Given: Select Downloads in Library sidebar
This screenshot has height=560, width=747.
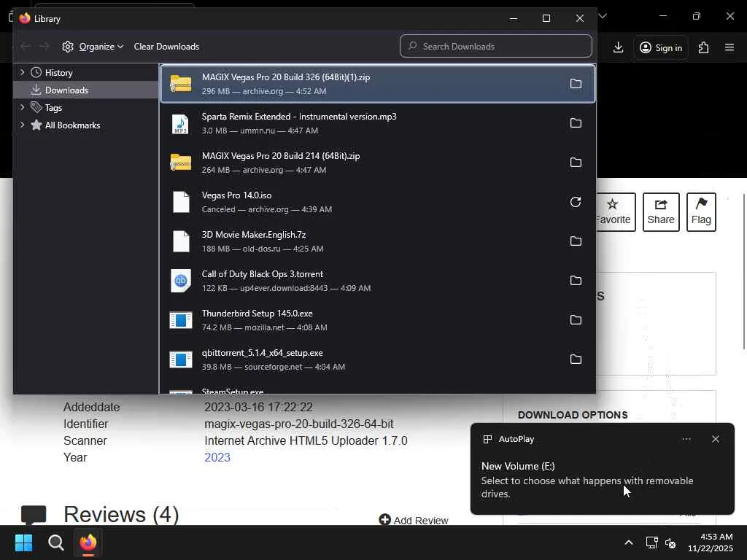Looking at the screenshot, I should 86,90.
